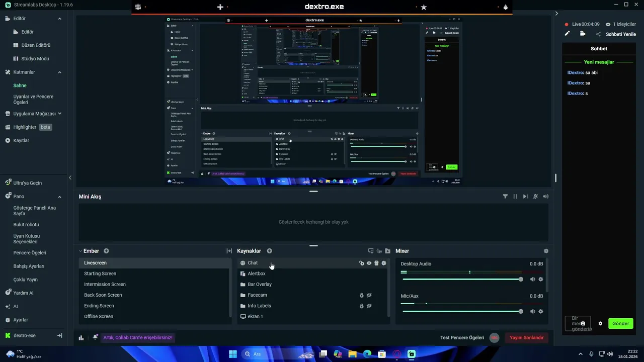
Task: Open Mixer advanced settings gear
Action: click(x=546, y=251)
